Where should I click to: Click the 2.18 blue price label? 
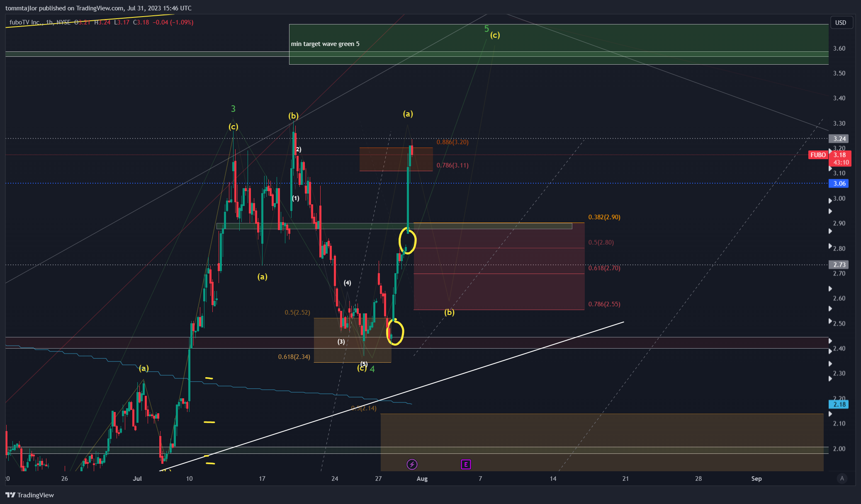click(839, 404)
